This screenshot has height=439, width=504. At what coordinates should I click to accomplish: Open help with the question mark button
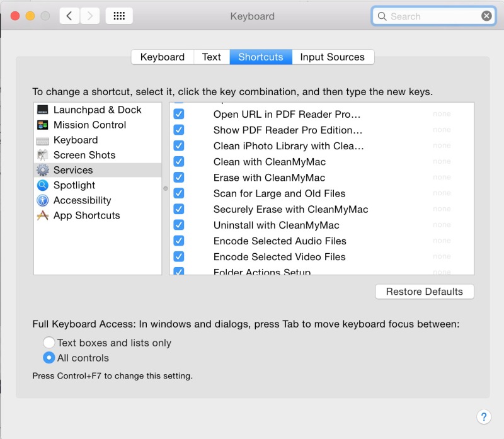[484, 417]
